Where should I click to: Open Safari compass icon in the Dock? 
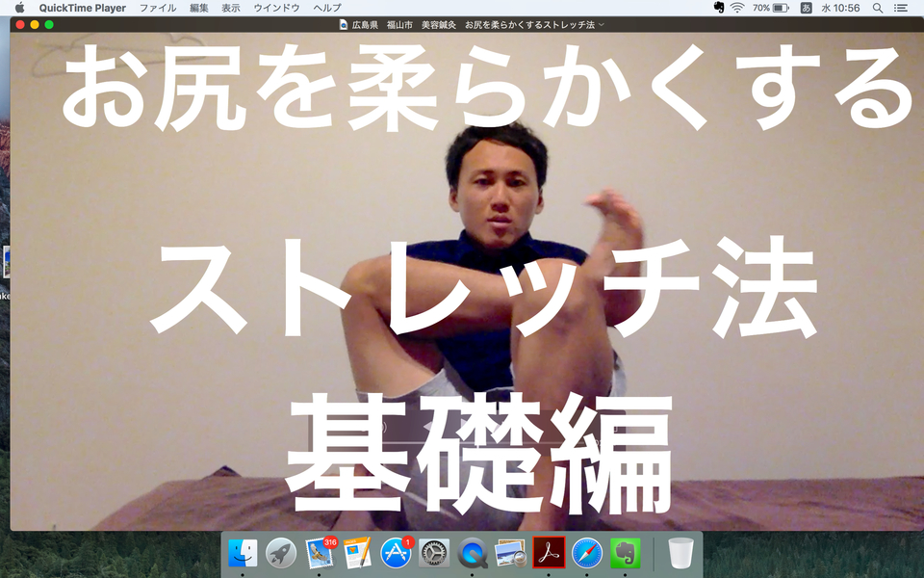(x=587, y=553)
